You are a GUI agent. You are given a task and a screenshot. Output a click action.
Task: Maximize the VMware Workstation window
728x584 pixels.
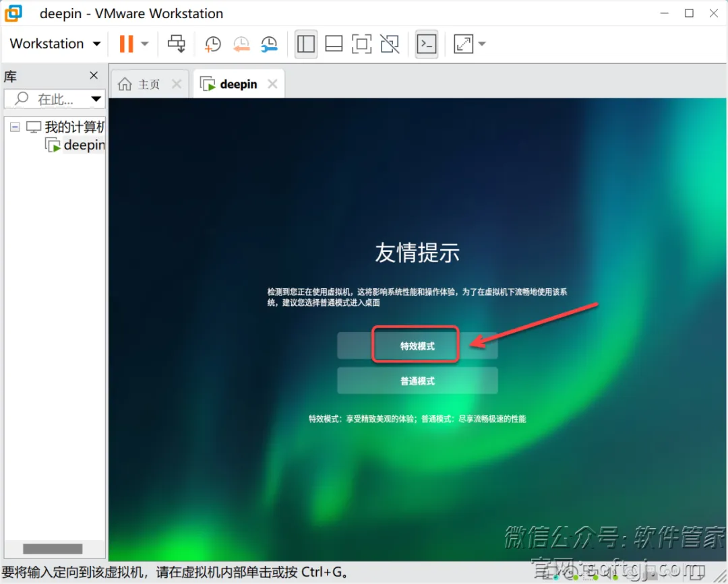click(689, 13)
